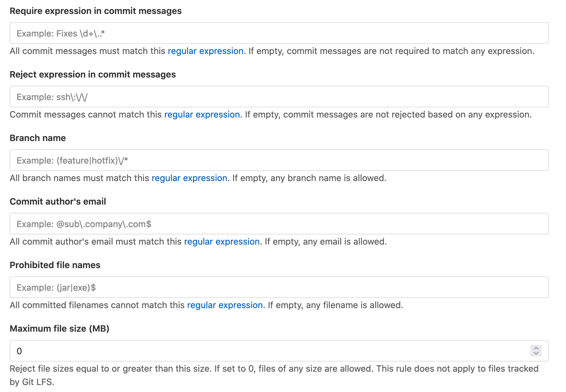
Task: Follow regular expression link in branch names help
Action: [x=189, y=178]
